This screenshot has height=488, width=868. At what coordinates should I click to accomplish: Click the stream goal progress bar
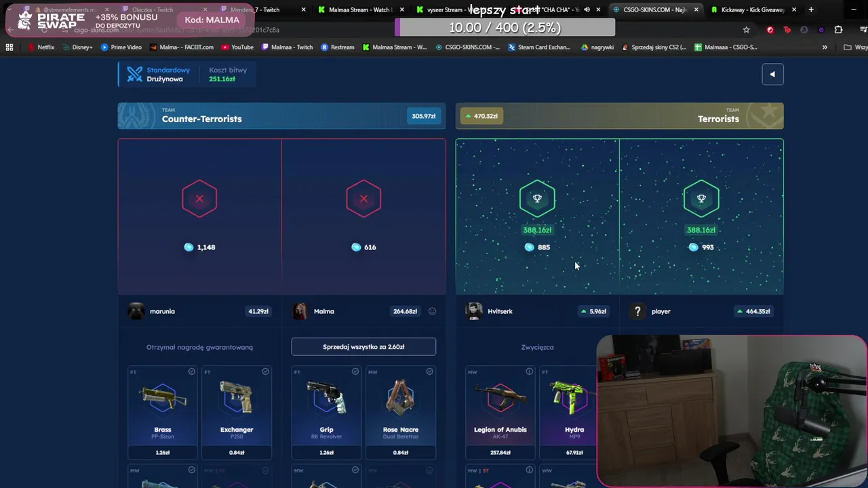click(505, 28)
